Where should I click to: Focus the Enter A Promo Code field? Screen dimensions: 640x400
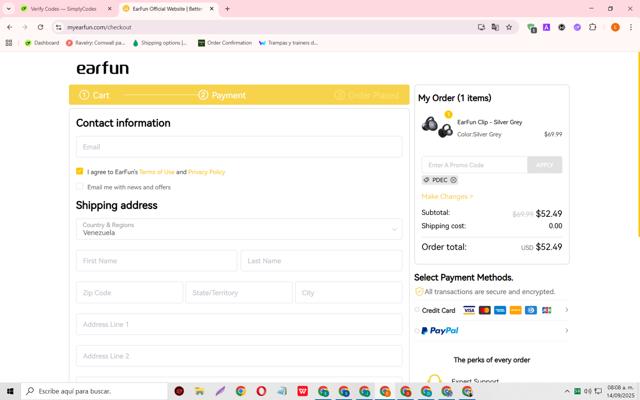[x=474, y=165]
